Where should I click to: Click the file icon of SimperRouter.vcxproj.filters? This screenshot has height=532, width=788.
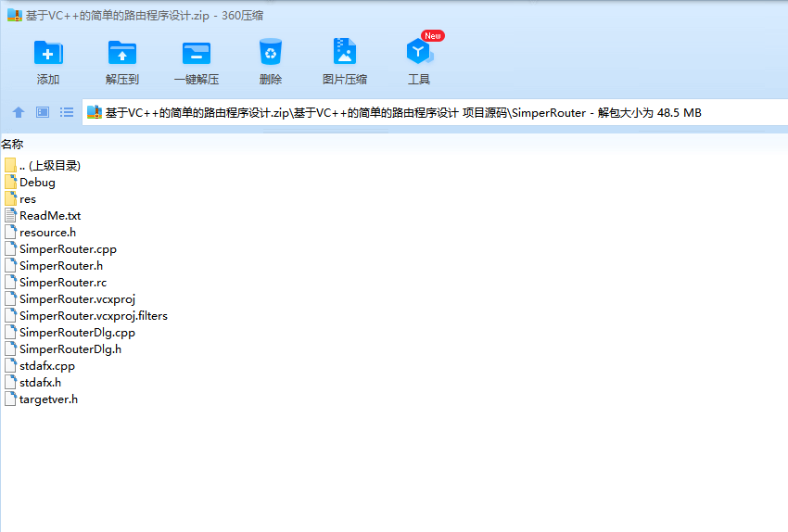pyautogui.click(x=10, y=315)
